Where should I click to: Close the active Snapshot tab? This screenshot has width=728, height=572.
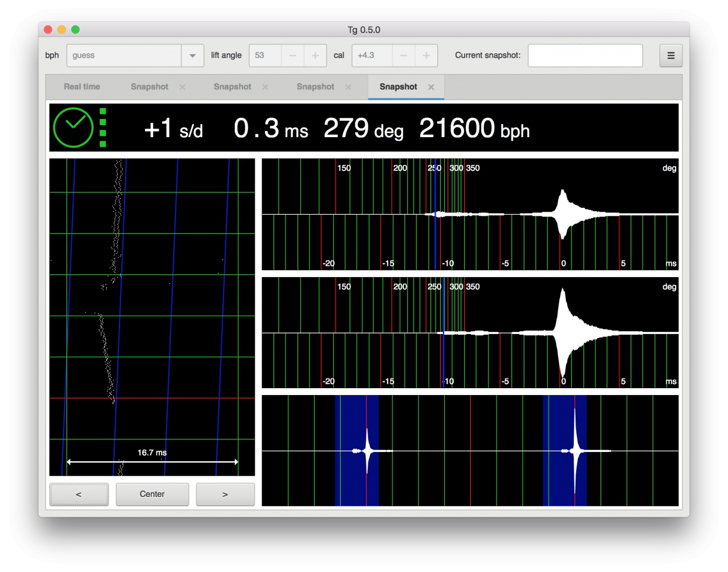coord(431,87)
